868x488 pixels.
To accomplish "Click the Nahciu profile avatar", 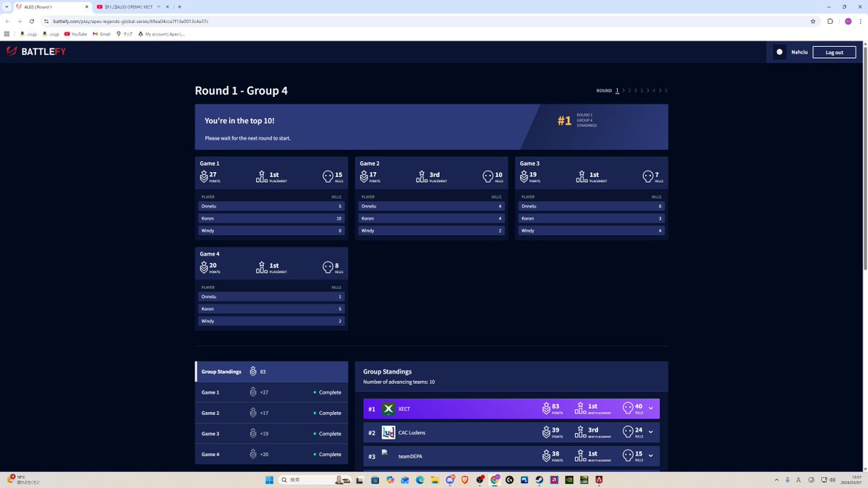I will pyautogui.click(x=779, y=52).
